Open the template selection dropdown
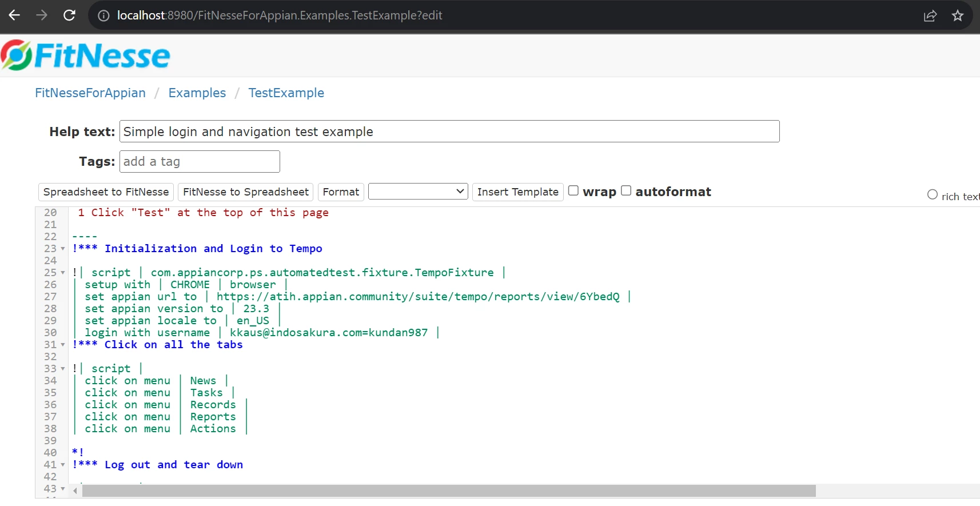Screen dimensions: 980x506 coord(418,192)
